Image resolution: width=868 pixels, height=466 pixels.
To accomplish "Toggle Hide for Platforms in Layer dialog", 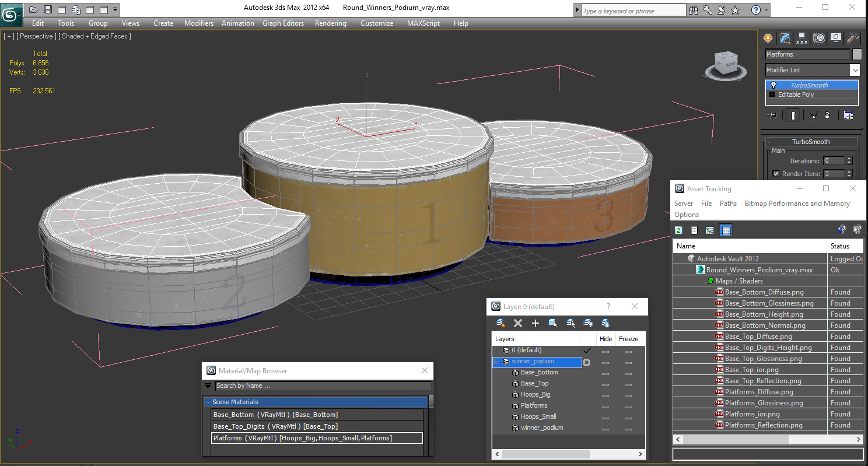I will [605, 407].
